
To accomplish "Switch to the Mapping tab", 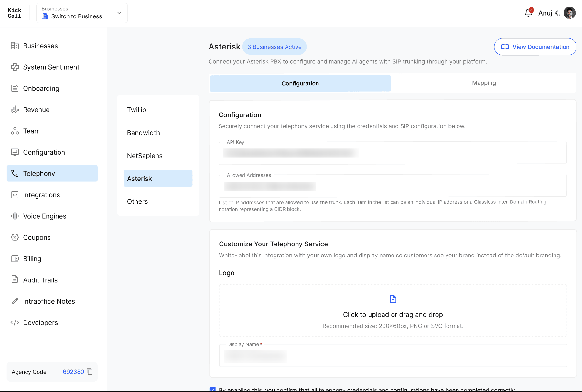I will [484, 83].
